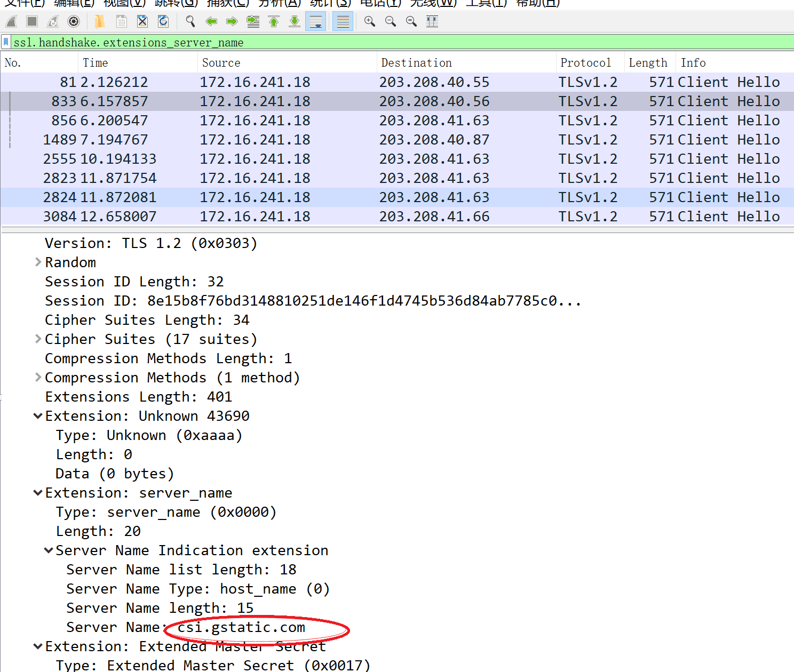794x672 pixels.
Task: Select packet 3084 to 203.208.41.66
Action: 397,217
